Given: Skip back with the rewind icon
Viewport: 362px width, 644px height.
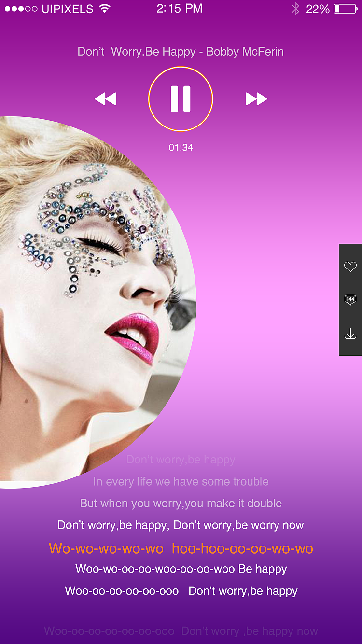Looking at the screenshot, I should (x=106, y=99).
